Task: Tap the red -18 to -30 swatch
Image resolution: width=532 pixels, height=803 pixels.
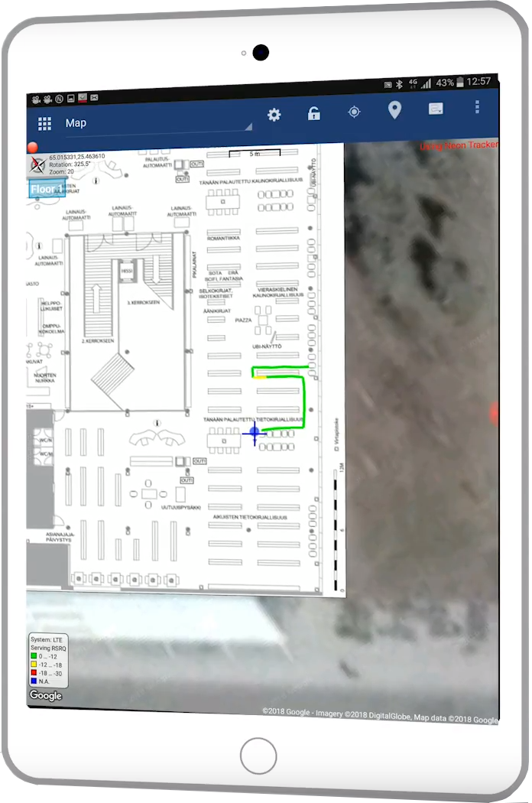Action: (34, 672)
